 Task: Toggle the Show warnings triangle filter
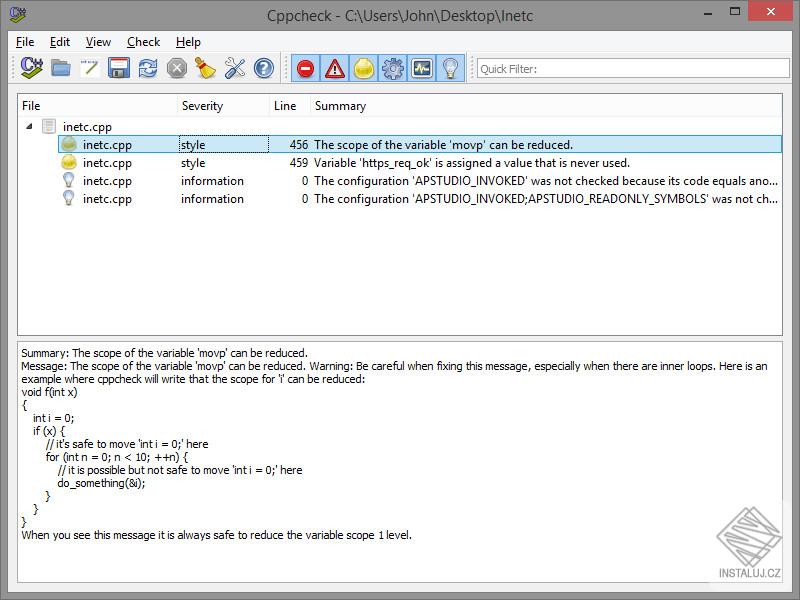click(335, 68)
